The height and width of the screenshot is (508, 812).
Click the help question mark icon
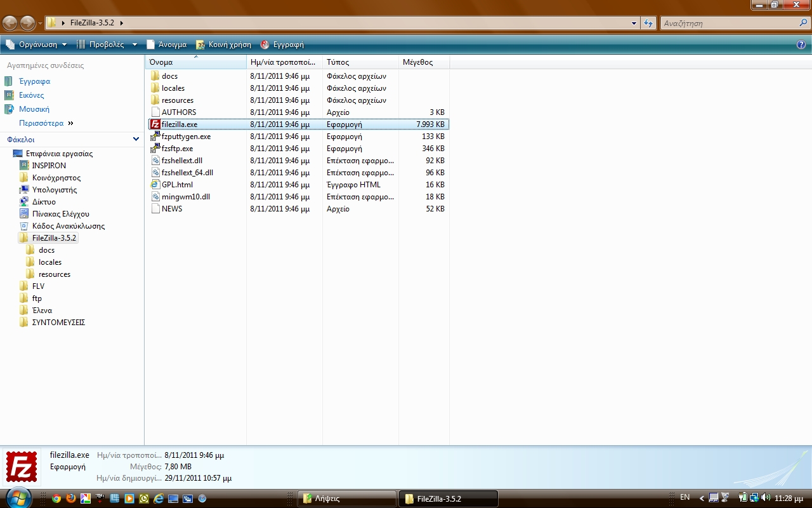coord(801,44)
